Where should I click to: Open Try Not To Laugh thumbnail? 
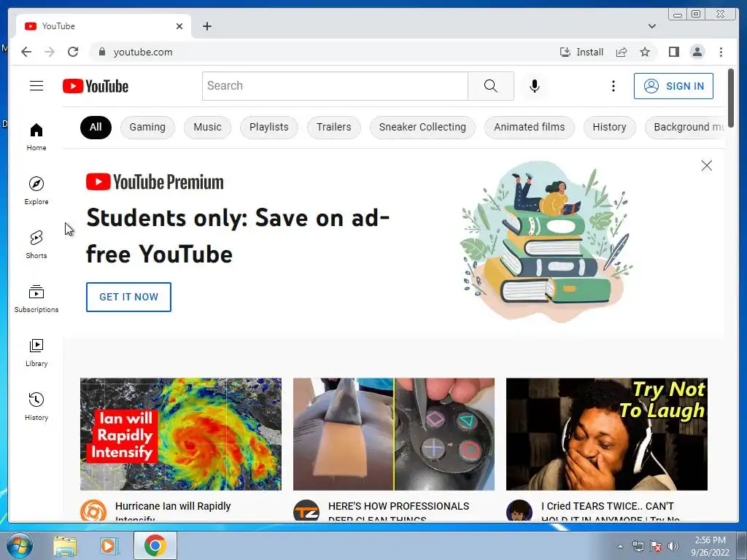coord(606,434)
